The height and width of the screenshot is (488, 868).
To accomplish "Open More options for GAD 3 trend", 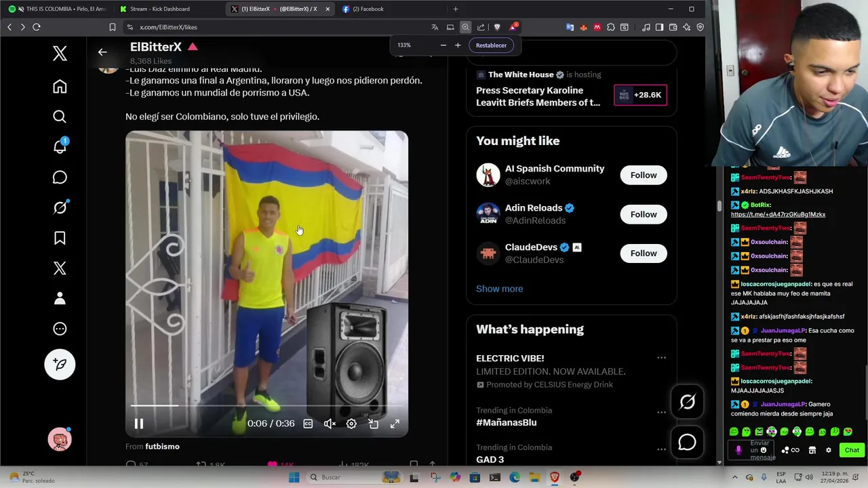I will (x=661, y=449).
